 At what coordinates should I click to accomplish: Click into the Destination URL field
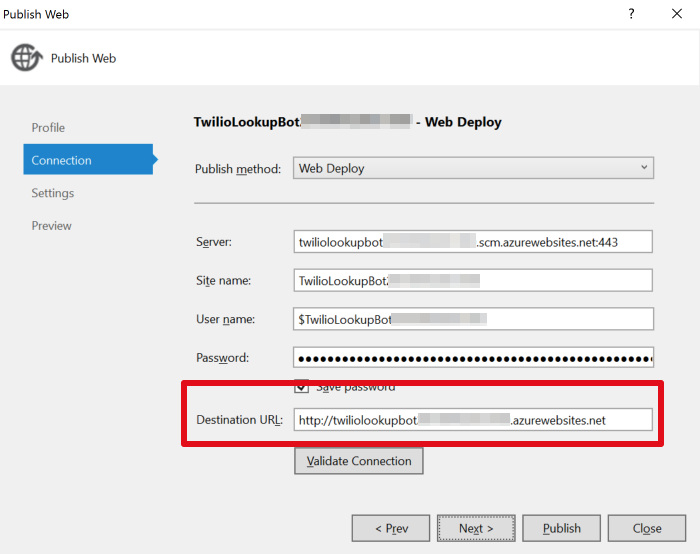473,420
